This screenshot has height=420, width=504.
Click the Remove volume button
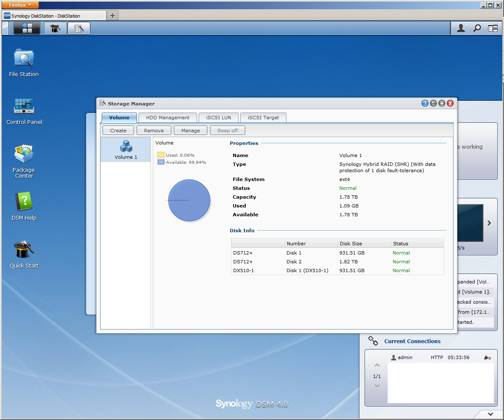[154, 131]
